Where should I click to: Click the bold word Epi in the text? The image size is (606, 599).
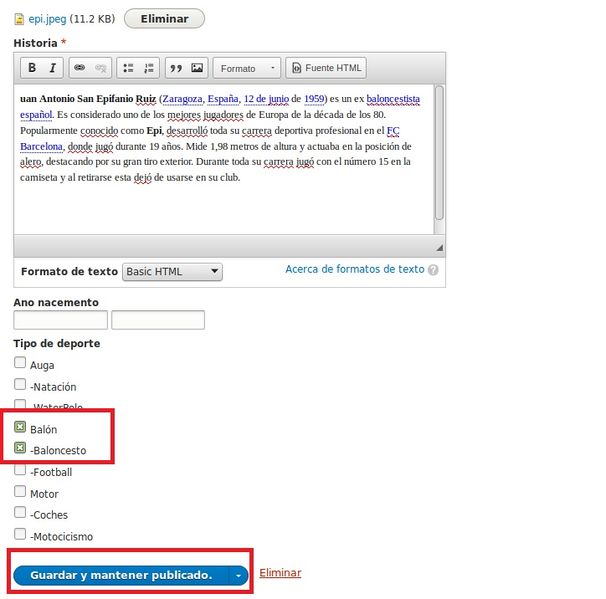154,131
